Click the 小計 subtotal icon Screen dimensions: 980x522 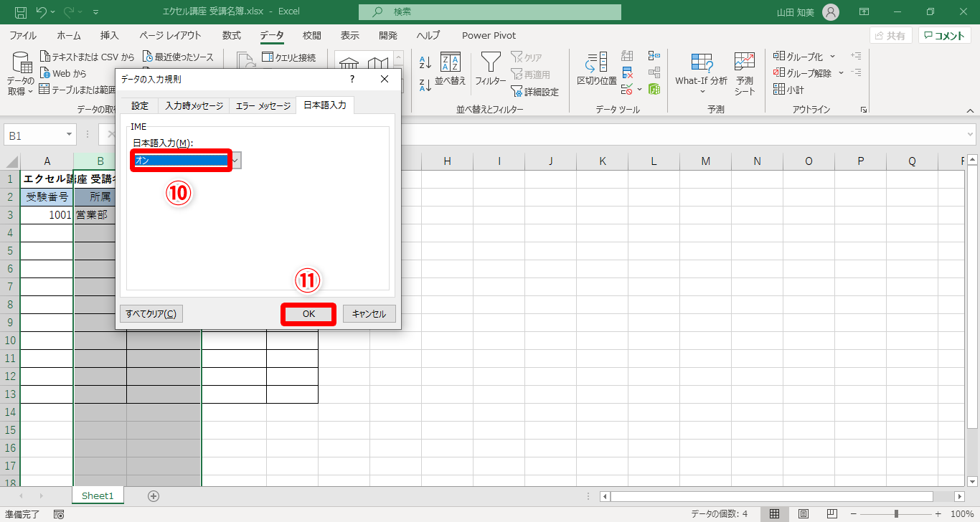pos(779,90)
